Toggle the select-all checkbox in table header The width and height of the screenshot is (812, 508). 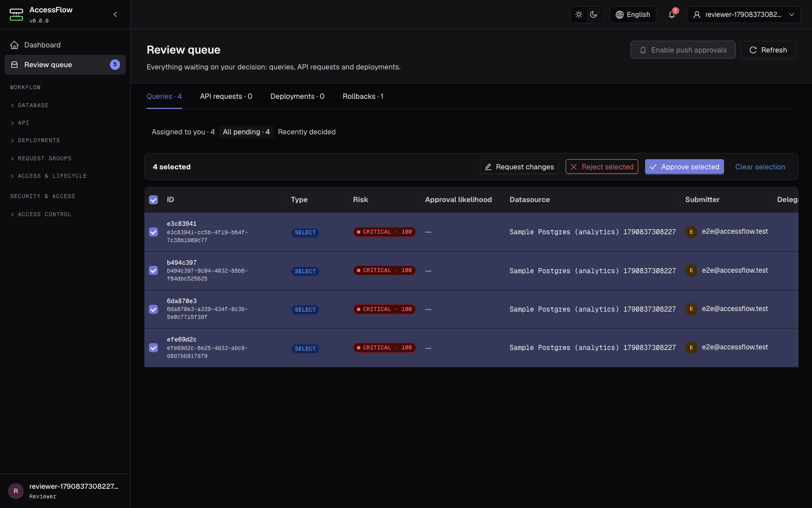pos(153,200)
